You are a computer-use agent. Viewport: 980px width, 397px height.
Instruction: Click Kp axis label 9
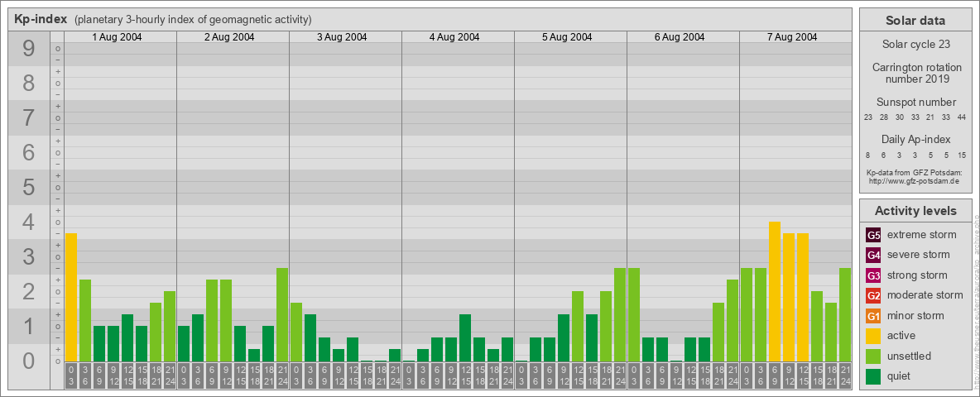click(28, 49)
